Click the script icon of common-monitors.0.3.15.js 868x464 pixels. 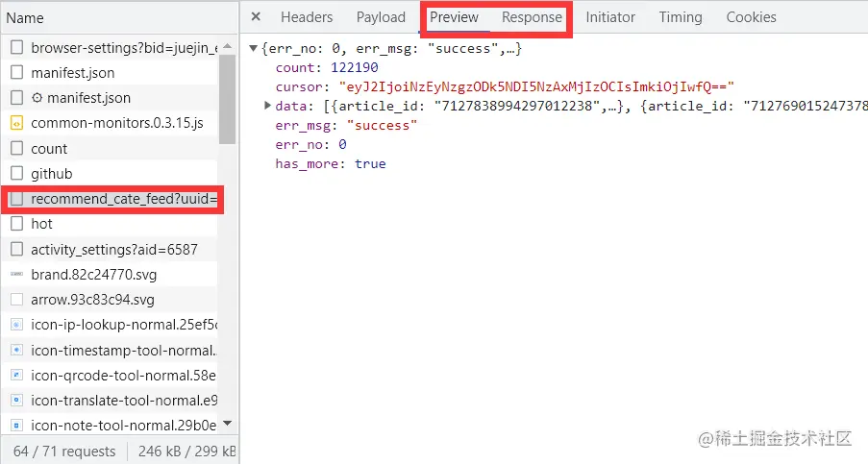click(17, 123)
